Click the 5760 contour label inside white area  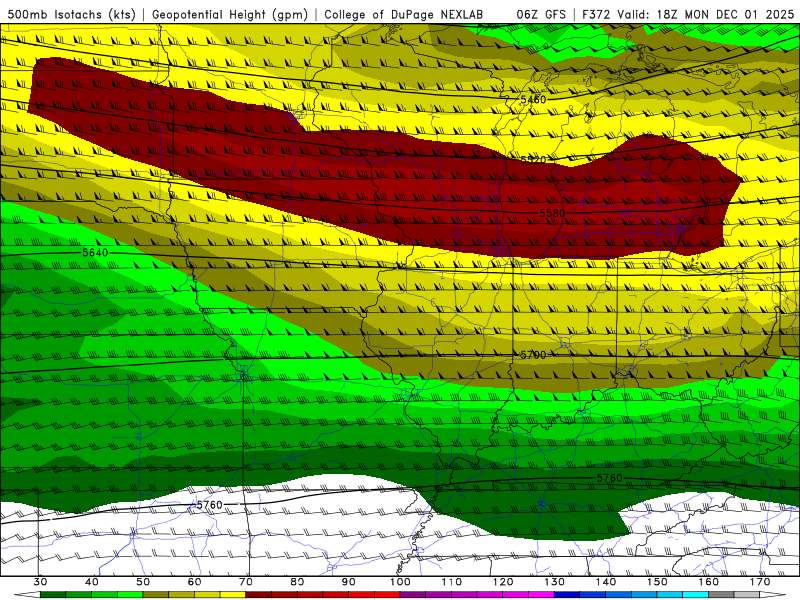[x=210, y=505]
